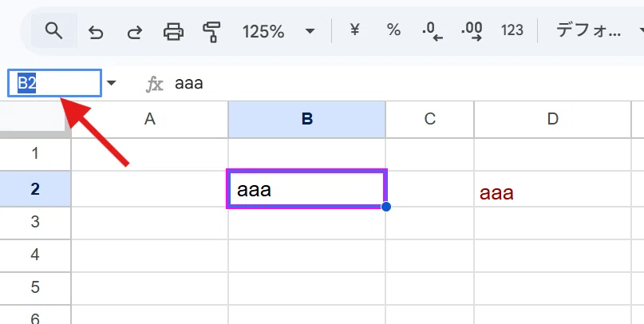Open print via printer icon
The width and height of the screenshot is (644, 324).
coord(173,31)
